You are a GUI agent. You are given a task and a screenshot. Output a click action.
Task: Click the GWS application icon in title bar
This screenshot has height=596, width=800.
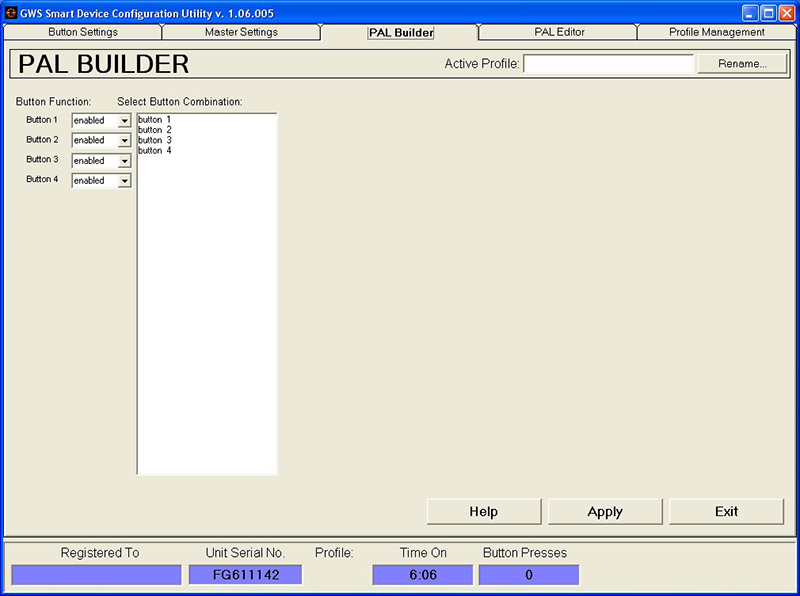click(x=11, y=13)
